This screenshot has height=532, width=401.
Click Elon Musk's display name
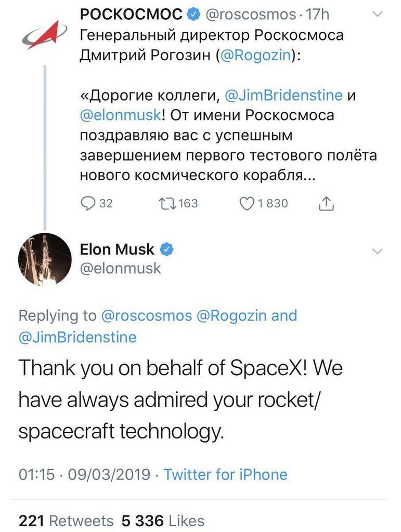click(118, 249)
